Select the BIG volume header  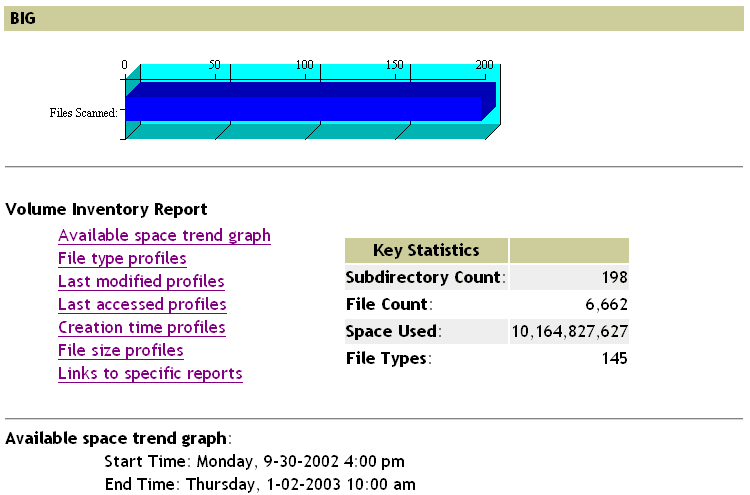pos(374,19)
